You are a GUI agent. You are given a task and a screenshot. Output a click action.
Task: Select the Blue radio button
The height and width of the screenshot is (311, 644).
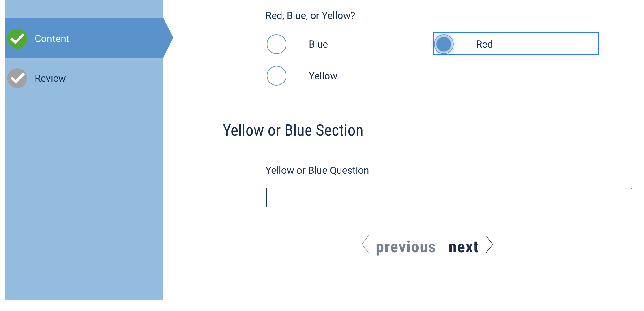click(x=277, y=44)
